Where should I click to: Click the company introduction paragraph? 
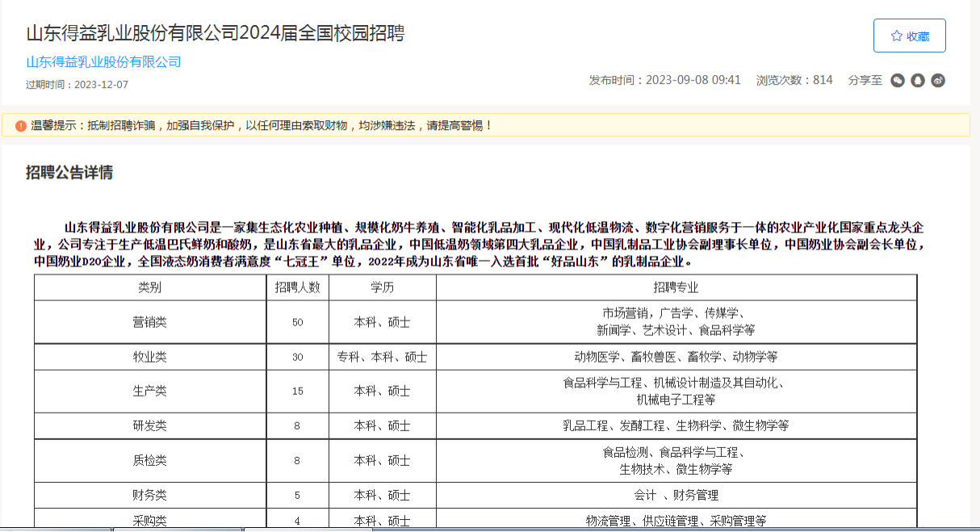click(480, 245)
